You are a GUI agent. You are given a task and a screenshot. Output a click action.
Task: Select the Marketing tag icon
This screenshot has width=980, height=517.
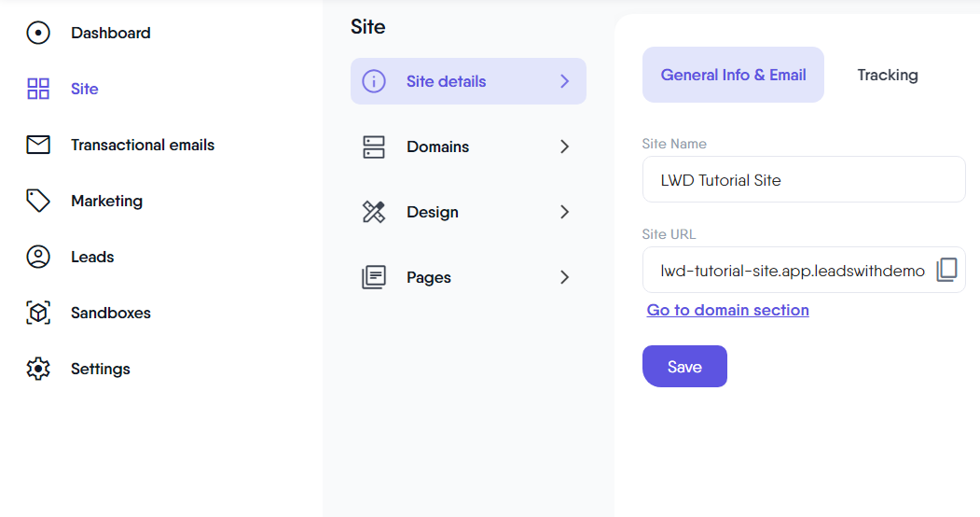(38, 201)
